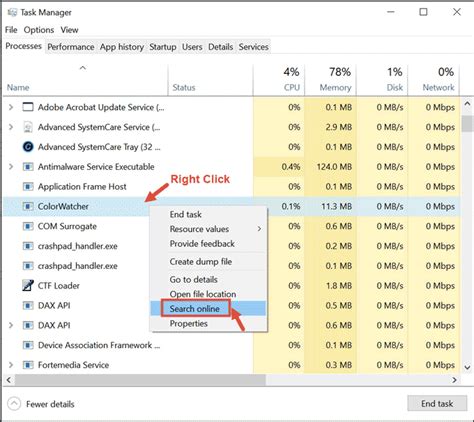Select the COM Surrogate process name
Viewport: 474px width, 422px height.
click(67, 226)
